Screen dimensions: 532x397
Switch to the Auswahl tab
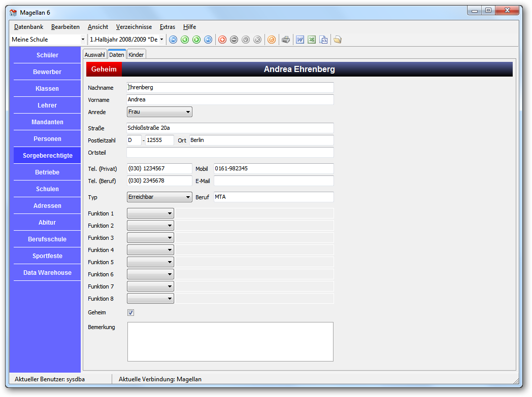point(94,55)
